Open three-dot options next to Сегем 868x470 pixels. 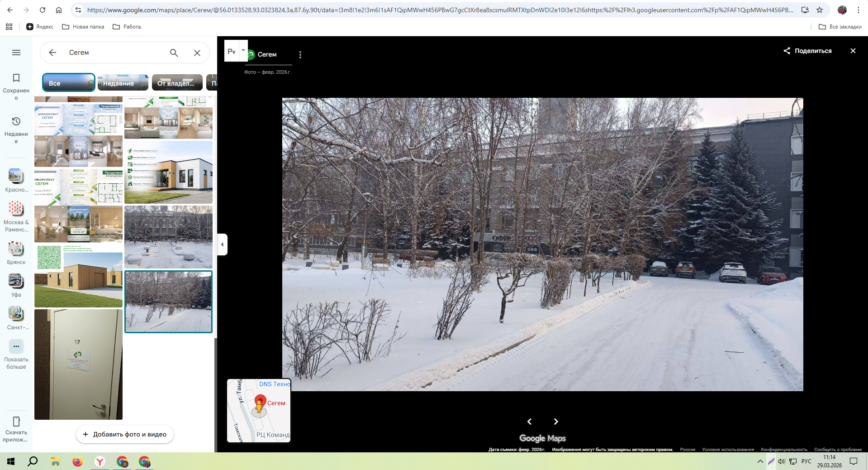(300, 55)
